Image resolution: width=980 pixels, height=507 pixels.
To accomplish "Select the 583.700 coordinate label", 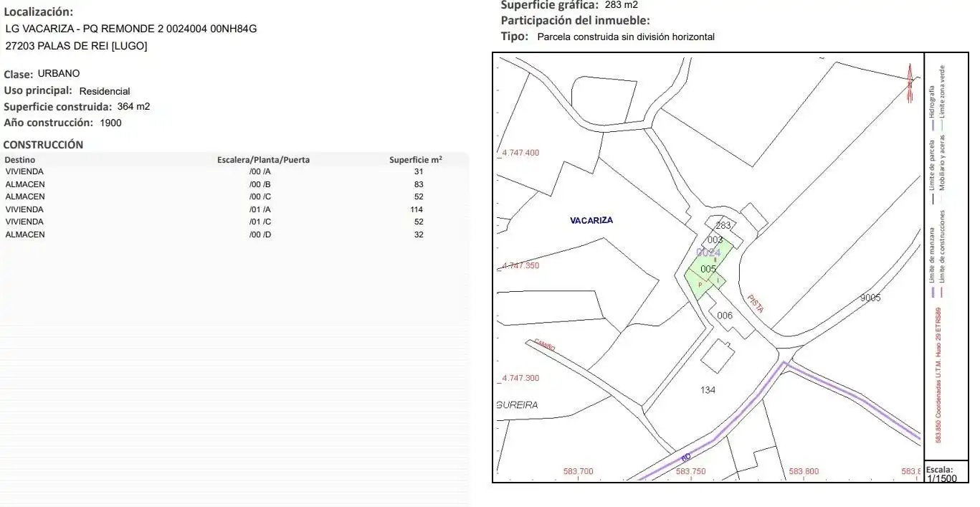I will pyautogui.click(x=579, y=472).
